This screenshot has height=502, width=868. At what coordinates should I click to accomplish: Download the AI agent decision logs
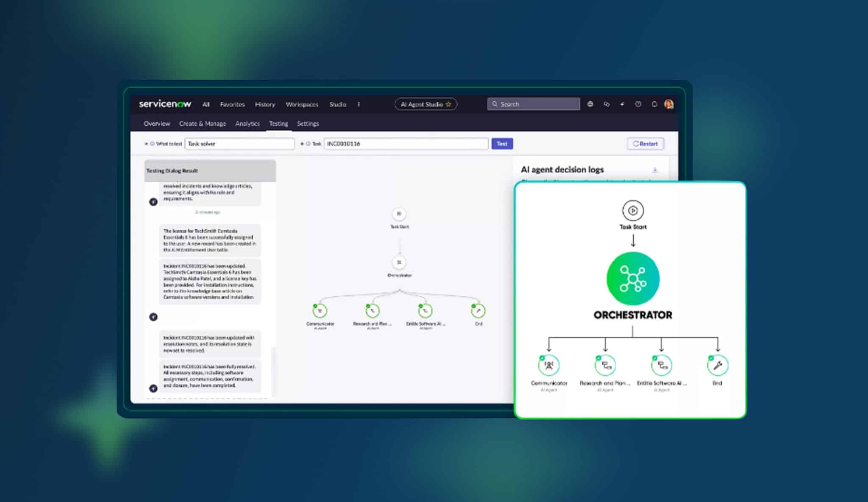pos(655,170)
